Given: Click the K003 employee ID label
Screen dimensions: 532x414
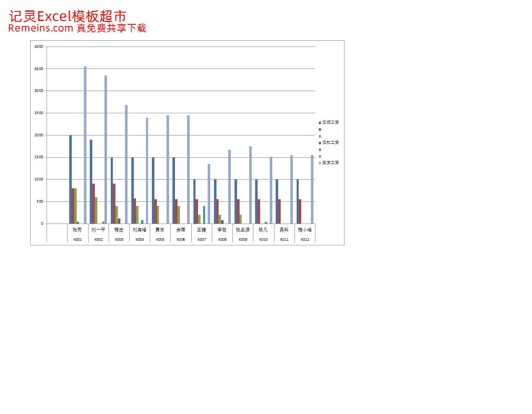Looking at the screenshot, I should (x=119, y=240).
